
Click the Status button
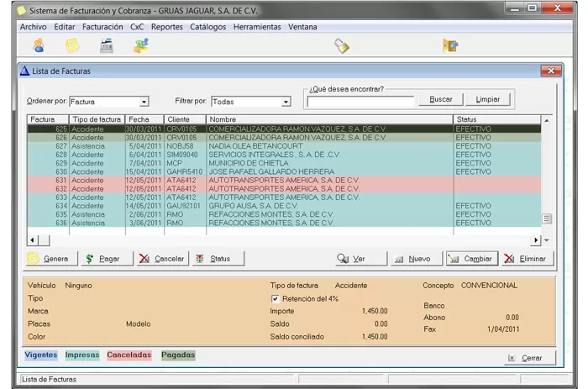click(x=218, y=259)
